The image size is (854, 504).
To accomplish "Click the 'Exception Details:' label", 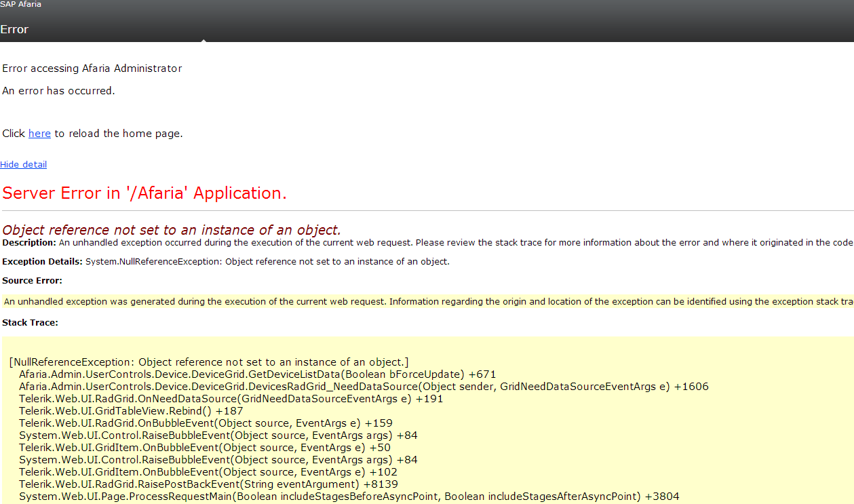I will tap(43, 262).
